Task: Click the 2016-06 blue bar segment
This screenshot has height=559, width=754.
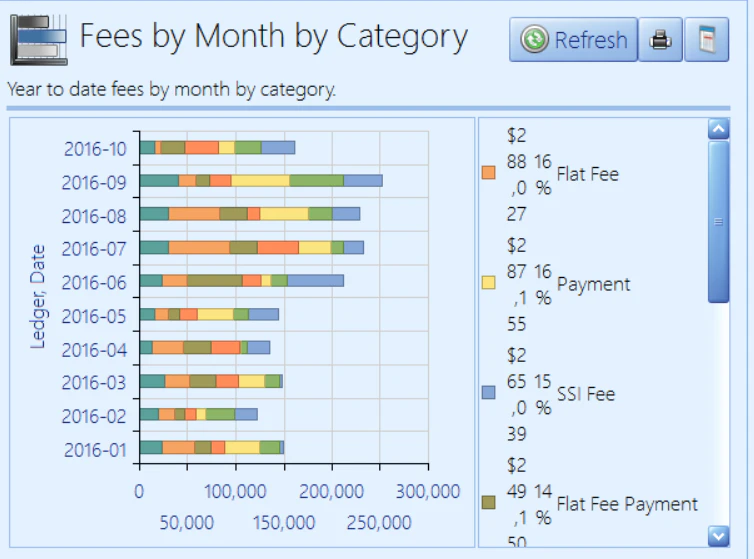Action: [x=315, y=281]
